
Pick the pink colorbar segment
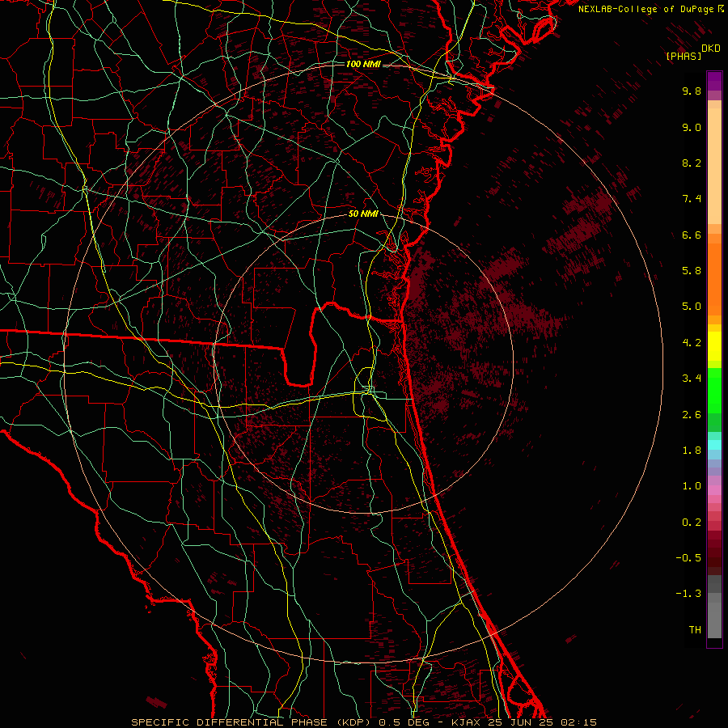point(714,490)
